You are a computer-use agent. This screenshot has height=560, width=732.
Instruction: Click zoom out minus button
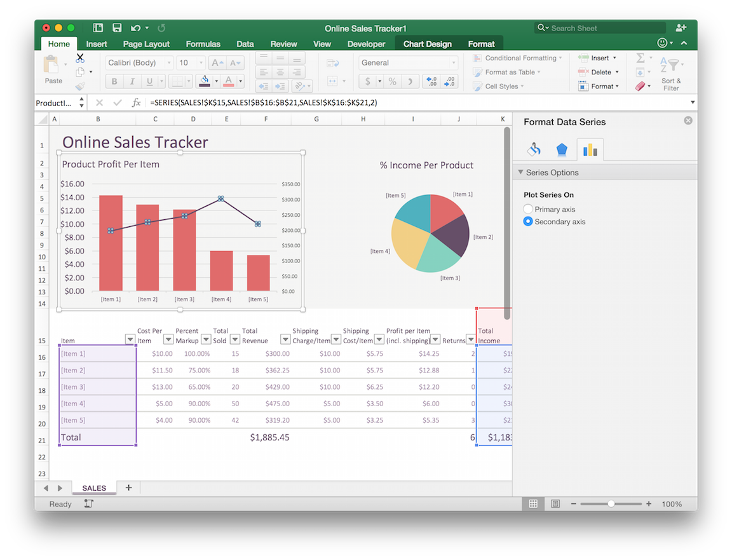(x=574, y=503)
